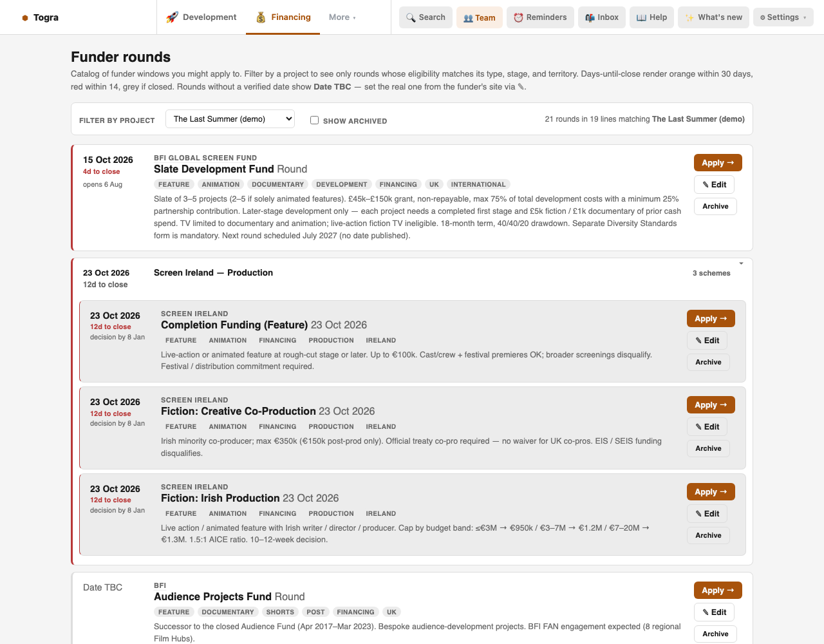Archive Fiction: Irish Production round
This screenshot has width=824, height=644.
coord(708,535)
